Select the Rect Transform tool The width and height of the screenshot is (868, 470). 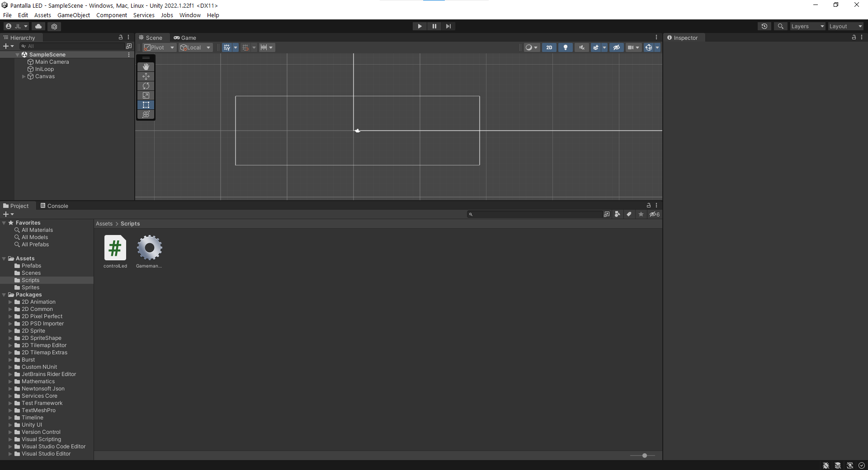[146, 105]
